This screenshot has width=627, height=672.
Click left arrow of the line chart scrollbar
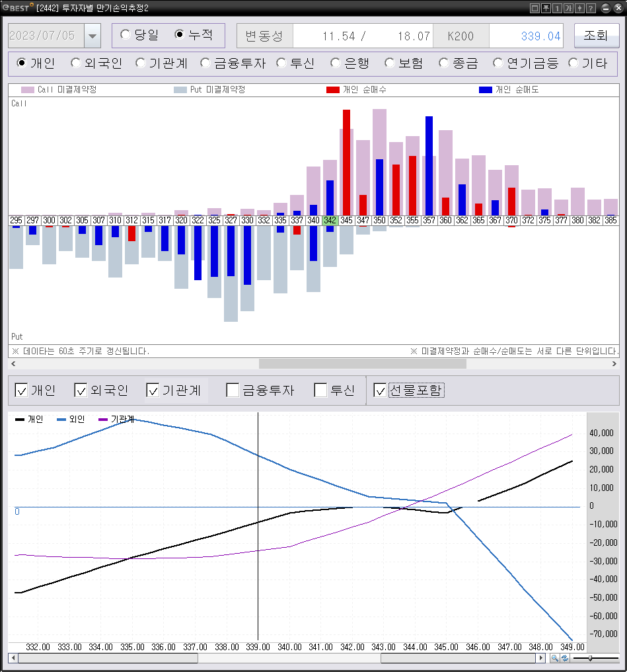coord(13,658)
